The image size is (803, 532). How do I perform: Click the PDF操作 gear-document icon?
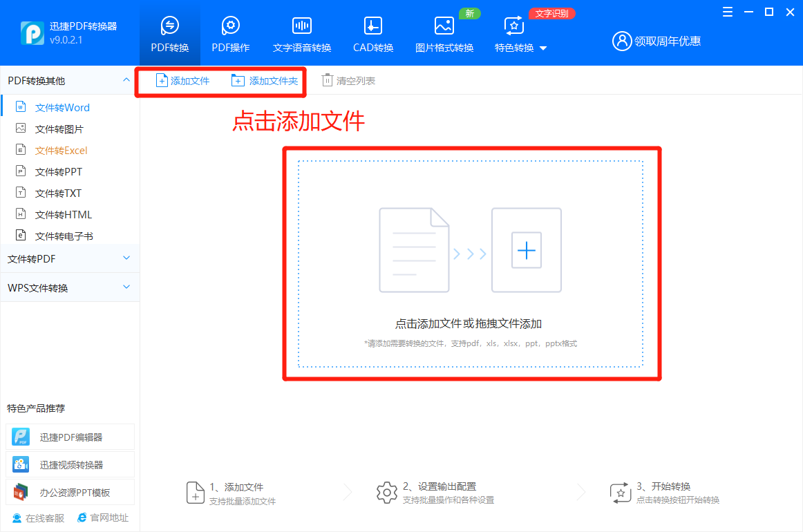(230, 25)
